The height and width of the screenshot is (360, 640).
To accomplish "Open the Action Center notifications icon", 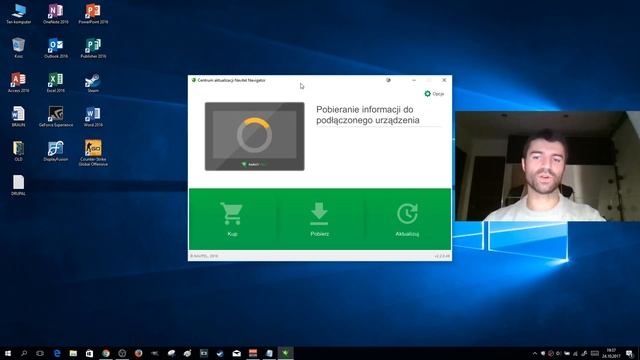I will tap(630, 353).
